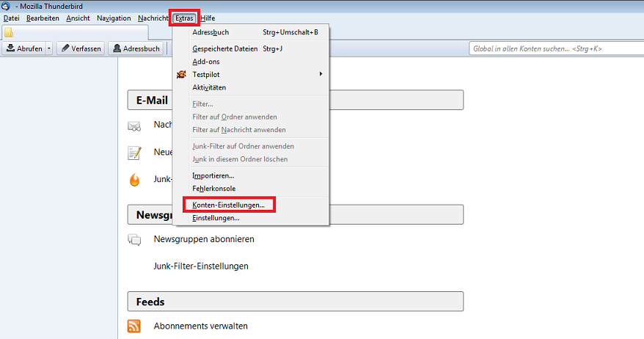Click Junk-Filter-Einstellungen link under Newsgruppen
Viewport: 644px width, 339px height.
[x=201, y=266]
